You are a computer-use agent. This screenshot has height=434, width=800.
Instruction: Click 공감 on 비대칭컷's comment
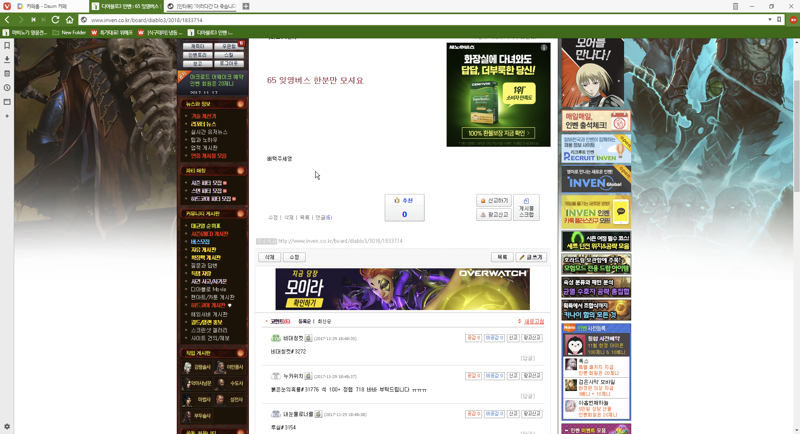coord(473,338)
